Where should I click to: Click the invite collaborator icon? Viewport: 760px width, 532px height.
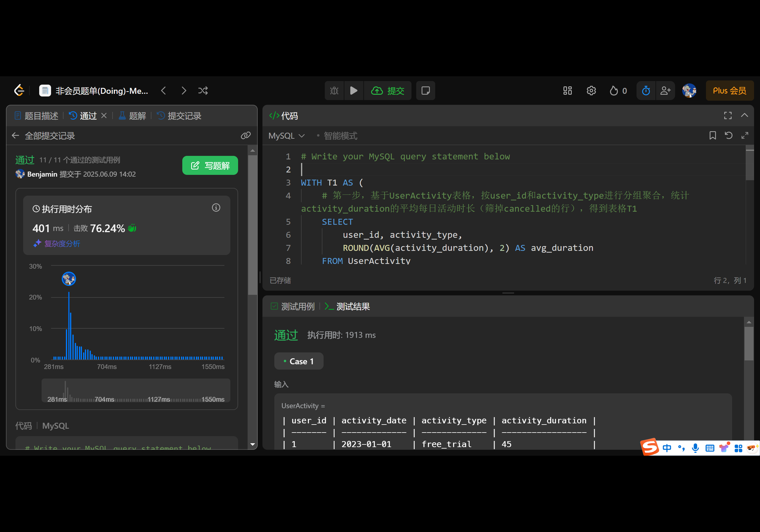pyautogui.click(x=665, y=90)
